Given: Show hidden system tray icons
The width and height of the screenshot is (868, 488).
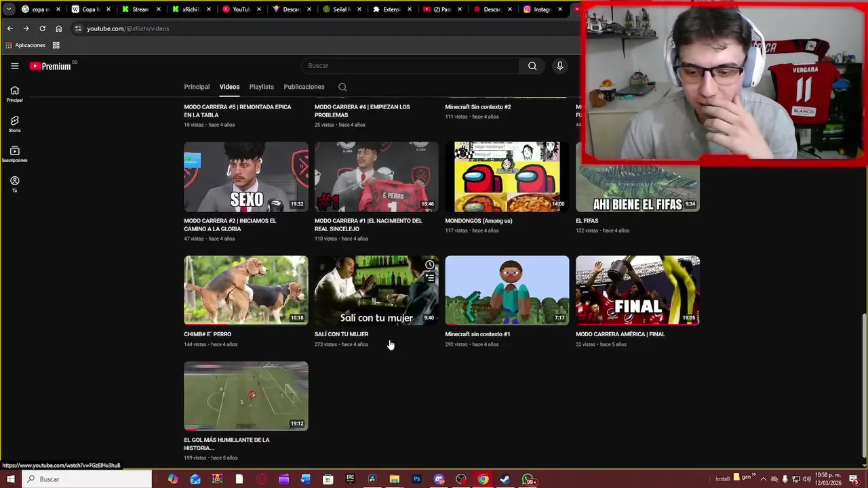Looking at the screenshot, I should [x=763, y=479].
